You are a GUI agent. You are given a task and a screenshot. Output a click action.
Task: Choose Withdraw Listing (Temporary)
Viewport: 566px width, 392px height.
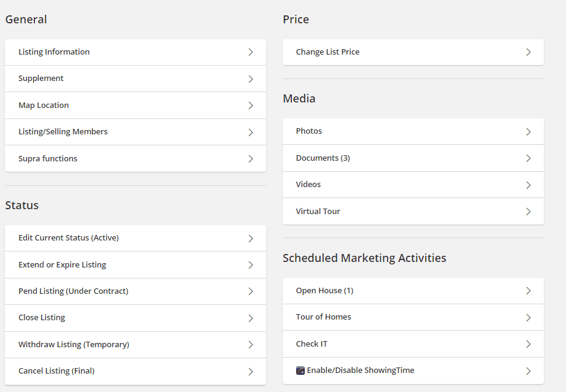pos(136,345)
